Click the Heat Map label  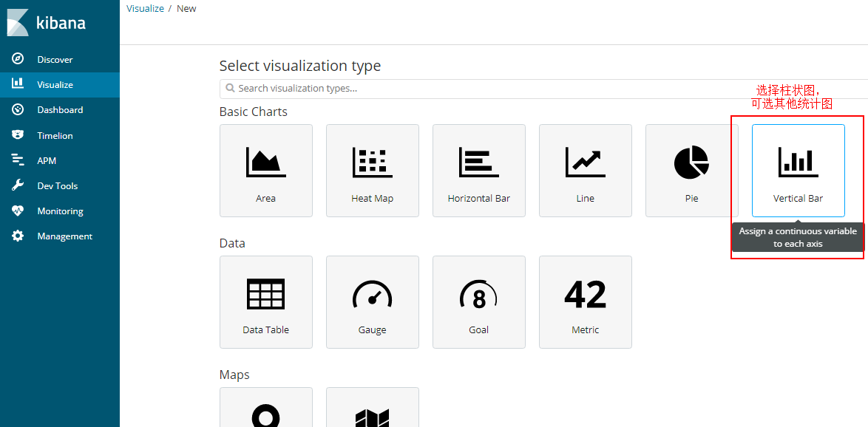point(373,198)
